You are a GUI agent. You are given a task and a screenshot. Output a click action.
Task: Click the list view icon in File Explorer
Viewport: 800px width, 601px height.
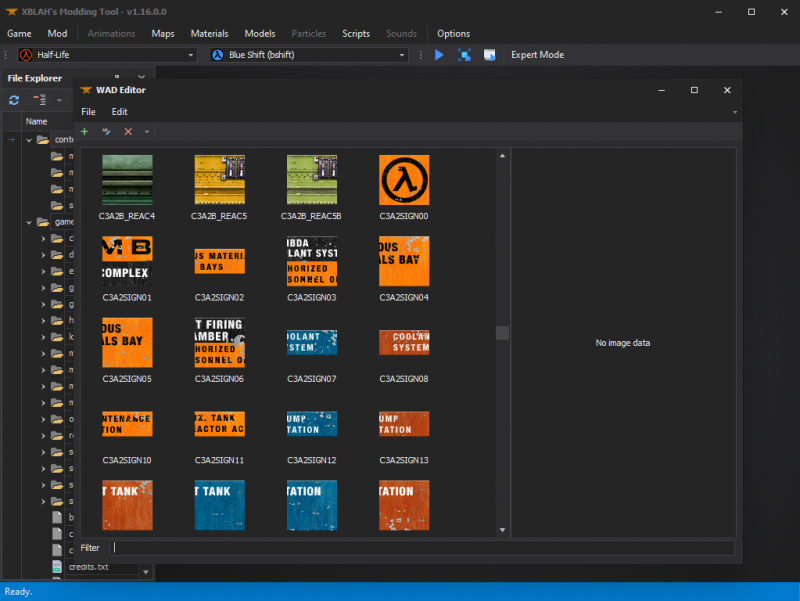pos(38,99)
